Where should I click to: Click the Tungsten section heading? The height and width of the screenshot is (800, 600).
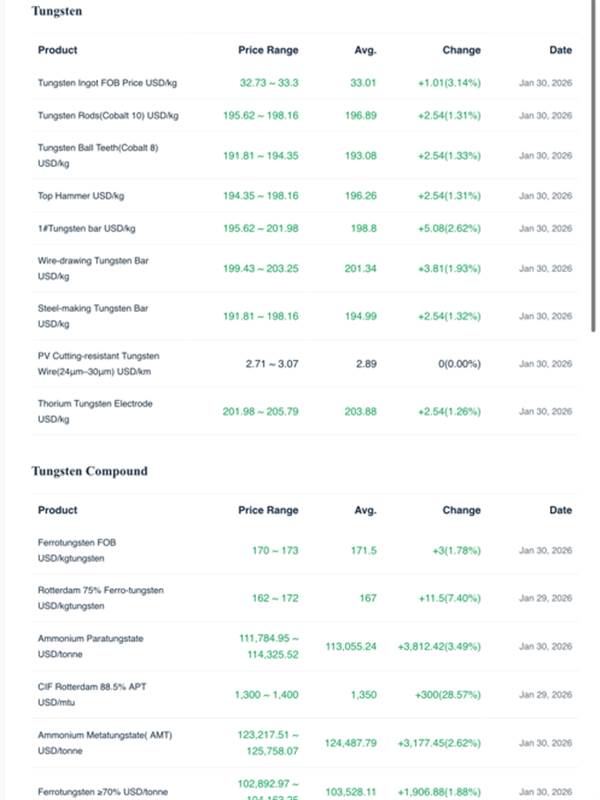pyautogui.click(x=57, y=12)
